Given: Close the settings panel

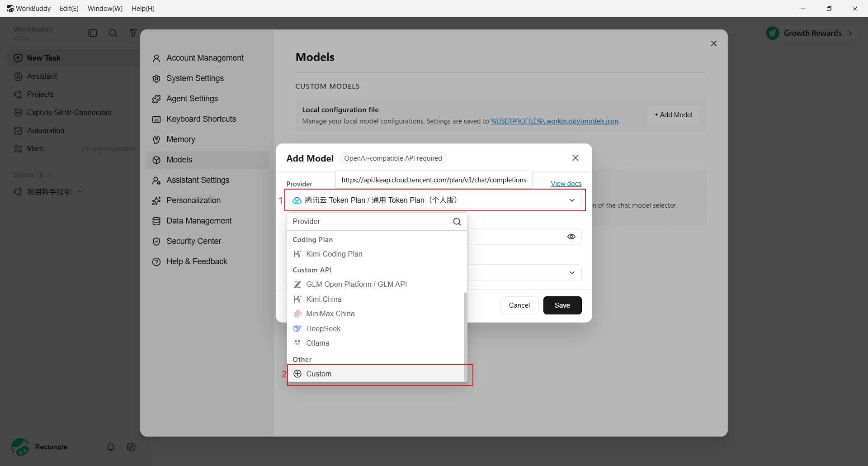Looking at the screenshot, I should click(714, 43).
